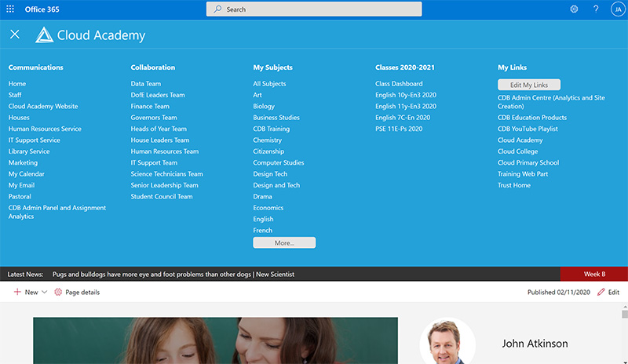Open the Marketing link
Screen dimensions: 628x364
coord(23,162)
